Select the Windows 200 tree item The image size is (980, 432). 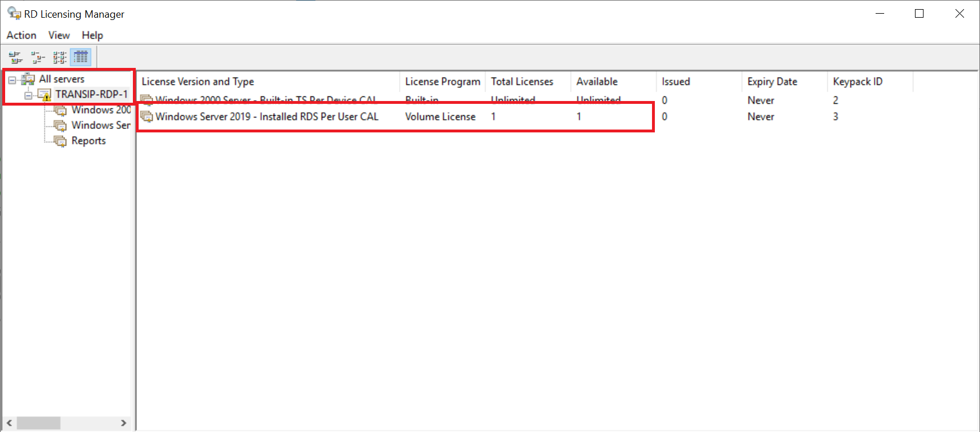(x=101, y=110)
